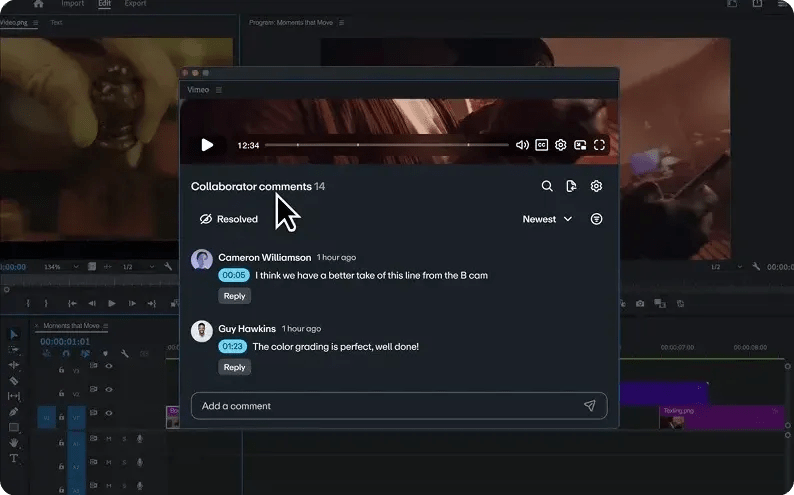Open the comments filter icon beside Newest

click(x=597, y=219)
